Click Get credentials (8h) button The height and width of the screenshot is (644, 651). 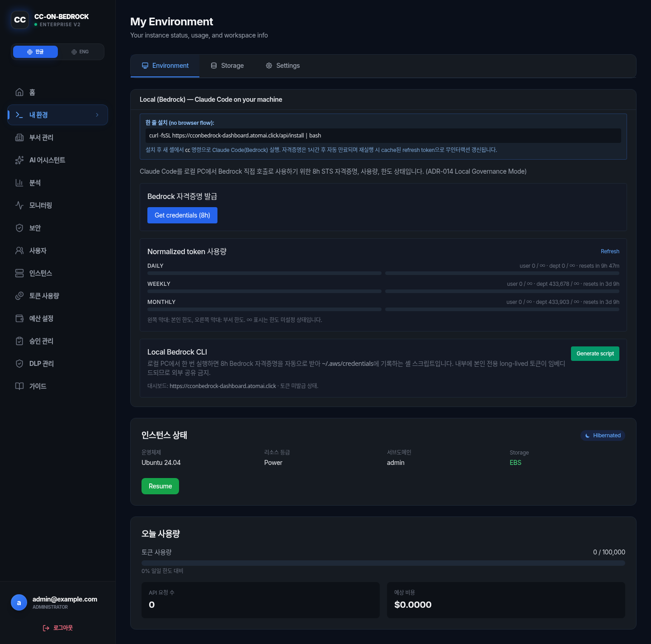click(182, 215)
